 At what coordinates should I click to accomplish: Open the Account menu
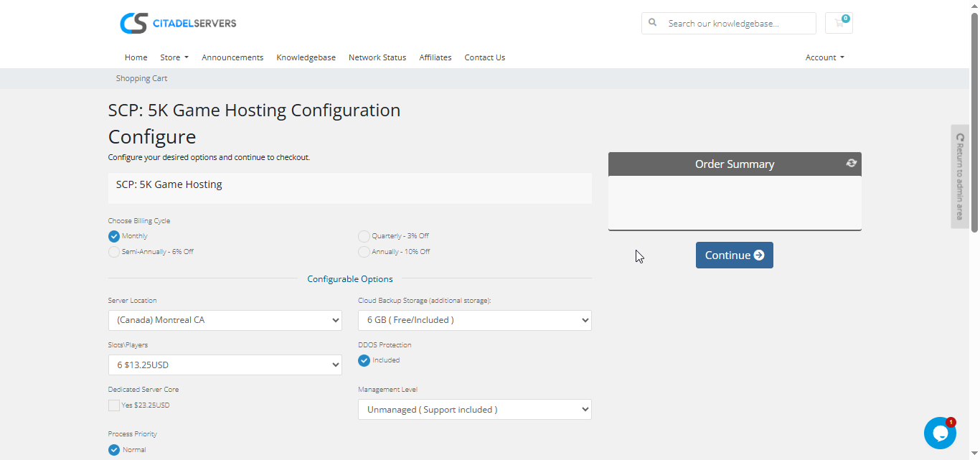click(x=824, y=57)
